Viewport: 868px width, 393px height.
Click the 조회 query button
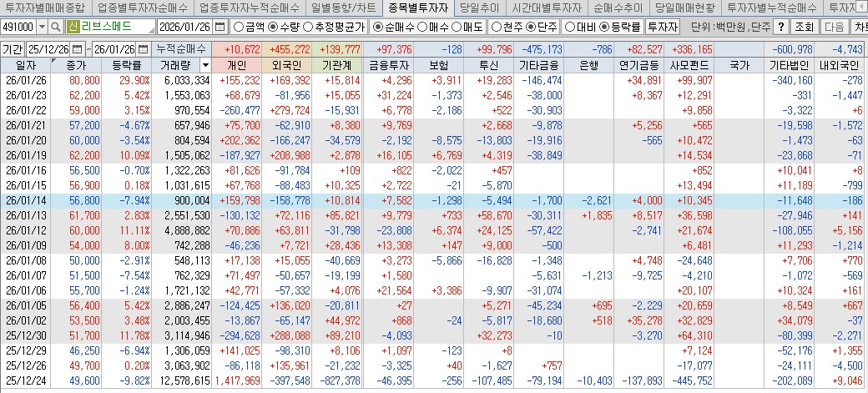(x=804, y=27)
